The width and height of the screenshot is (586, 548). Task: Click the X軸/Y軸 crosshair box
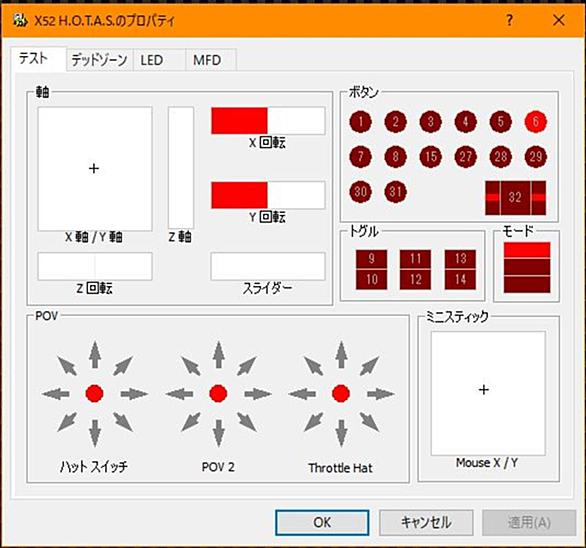tap(95, 169)
